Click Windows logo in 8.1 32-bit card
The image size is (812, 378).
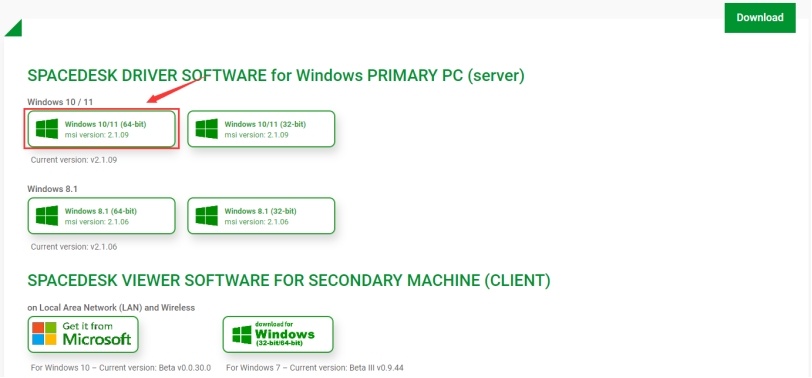point(207,215)
